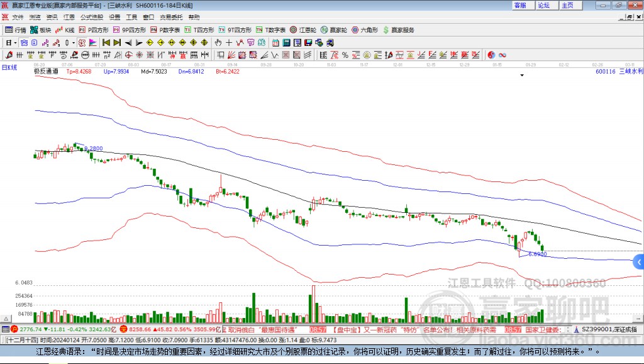Toggle the 极 extreme channel indicator icon
The image size is (644, 364).
82,43
